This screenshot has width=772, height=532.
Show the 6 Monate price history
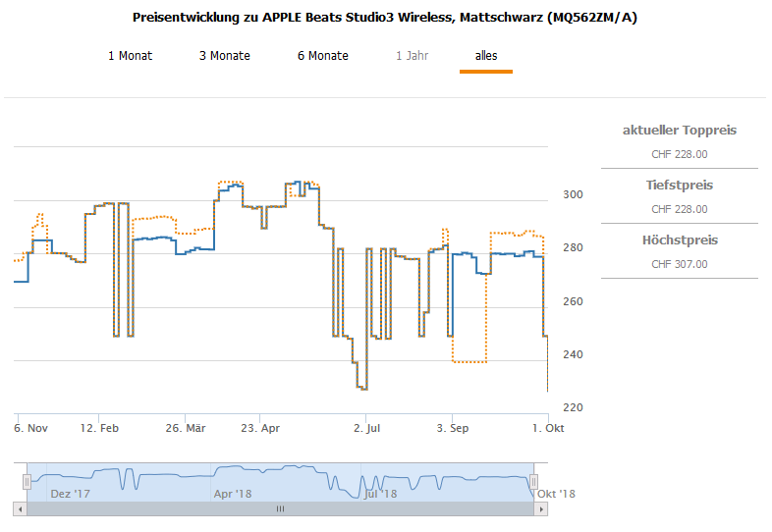tap(322, 56)
